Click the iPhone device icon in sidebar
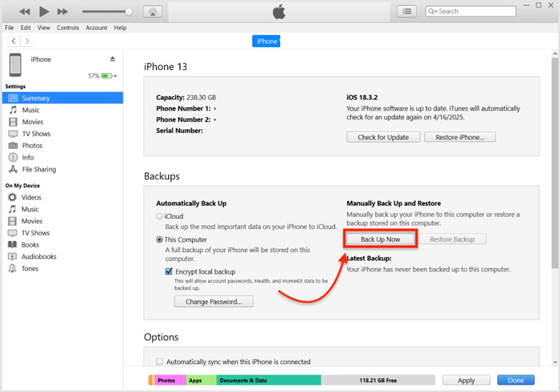 (x=15, y=64)
